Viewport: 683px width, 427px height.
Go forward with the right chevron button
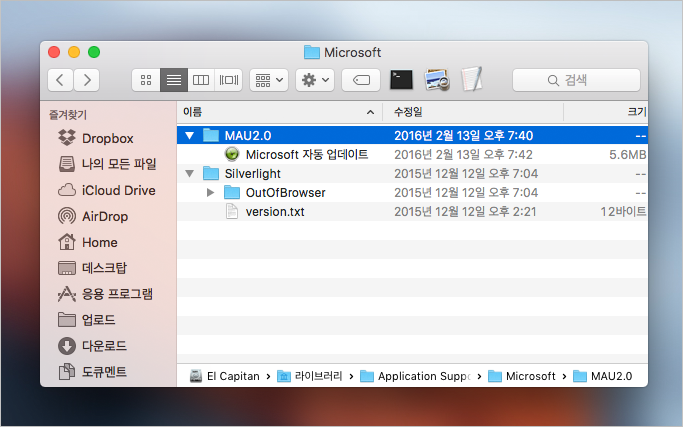pos(87,80)
